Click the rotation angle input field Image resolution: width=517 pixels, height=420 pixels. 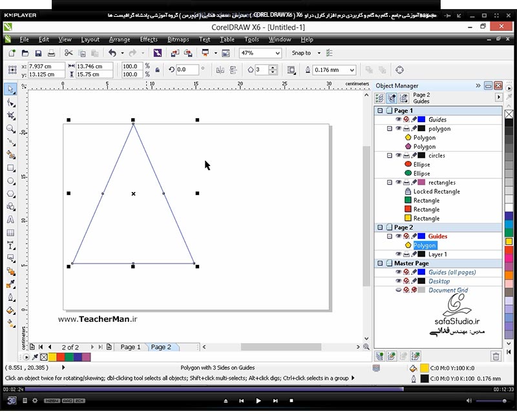(187, 70)
